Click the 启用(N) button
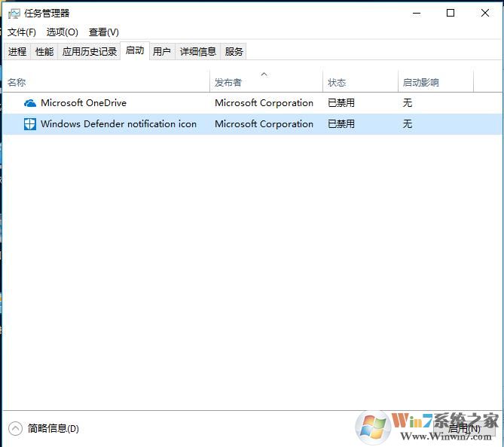The height and width of the screenshot is (447, 504). coord(464,428)
